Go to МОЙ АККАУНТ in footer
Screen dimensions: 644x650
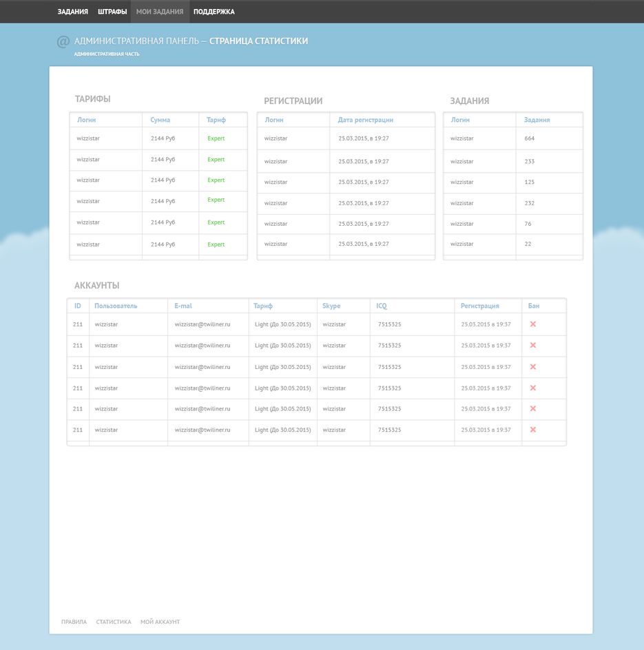pyautogui.click(x=160, y=622)
